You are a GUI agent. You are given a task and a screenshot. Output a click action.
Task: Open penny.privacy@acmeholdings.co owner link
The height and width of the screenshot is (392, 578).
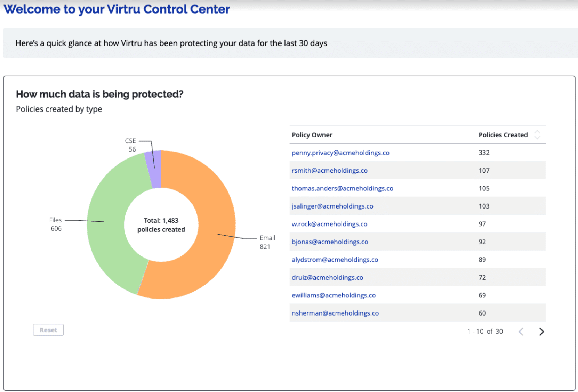(x=340, y=153)
